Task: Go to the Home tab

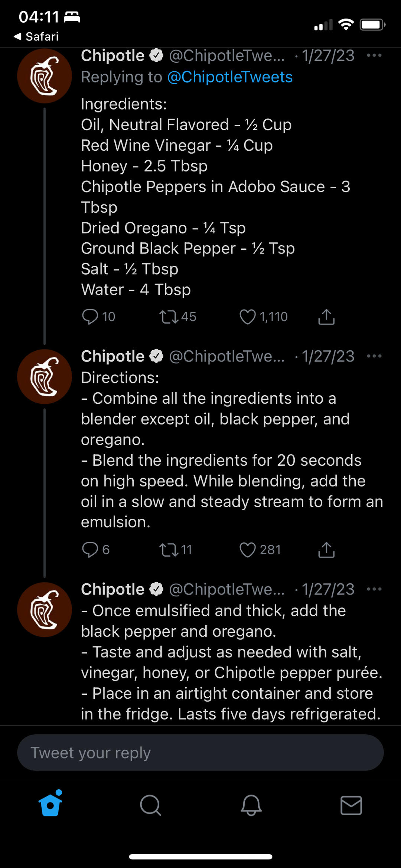Action: [x=50, y=805]
